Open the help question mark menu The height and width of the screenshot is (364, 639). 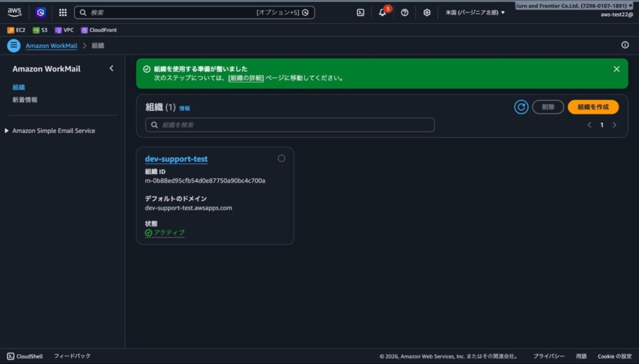pos(404,12)
